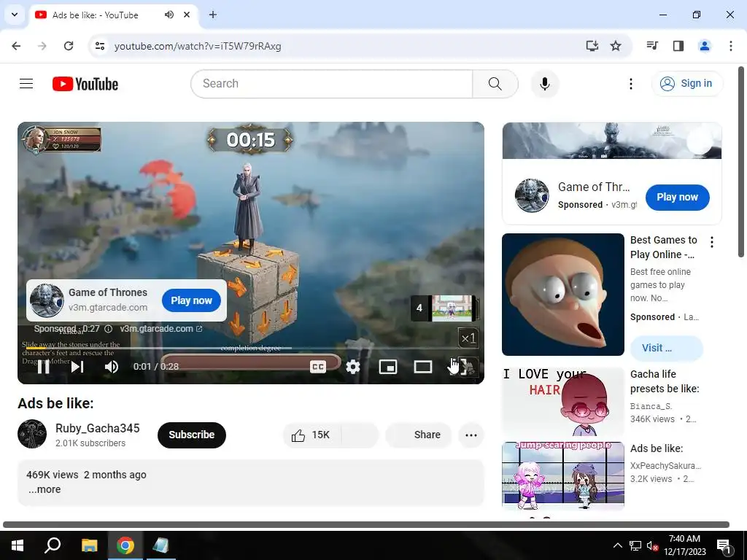The width and height of the screenshot is (747, 560).
Task: Click Play now in the sidebar Game of Thrones ad
Action: click(677, 197)
